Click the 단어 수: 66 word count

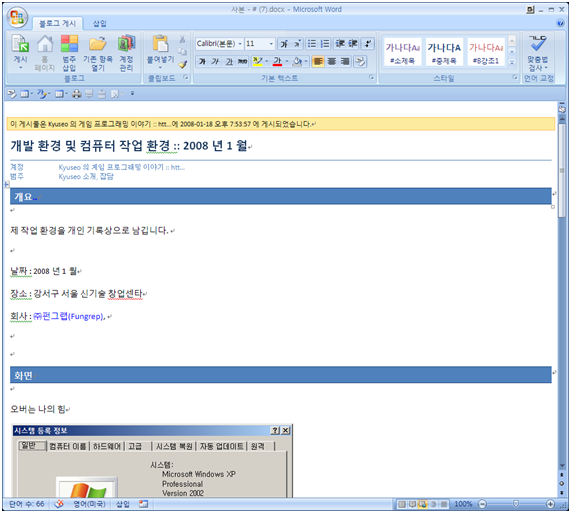(26, 504)
